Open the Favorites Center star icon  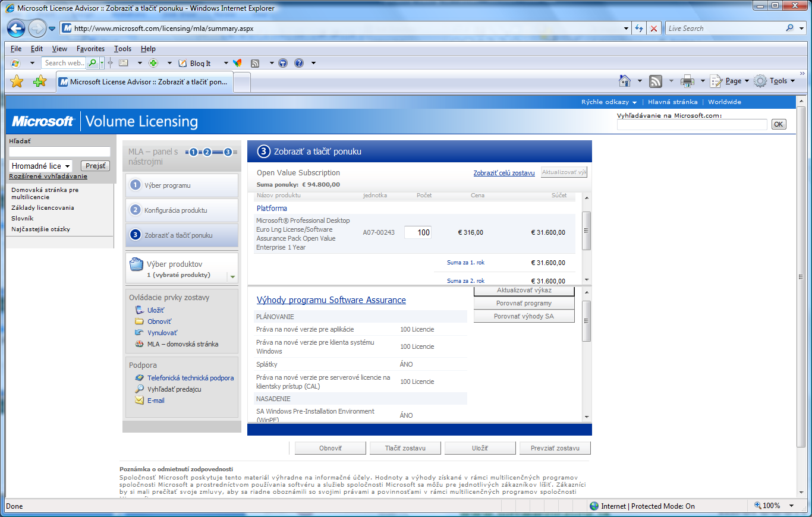tap(17, 81)
